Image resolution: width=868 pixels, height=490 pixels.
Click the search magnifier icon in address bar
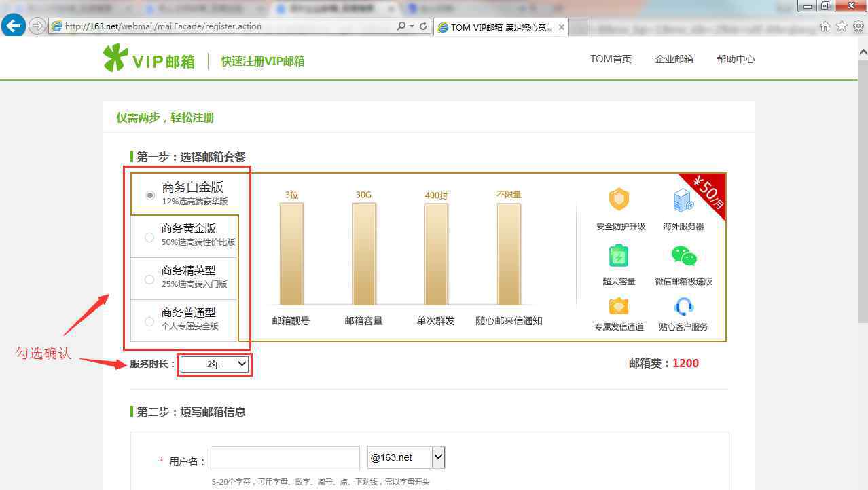401,26
